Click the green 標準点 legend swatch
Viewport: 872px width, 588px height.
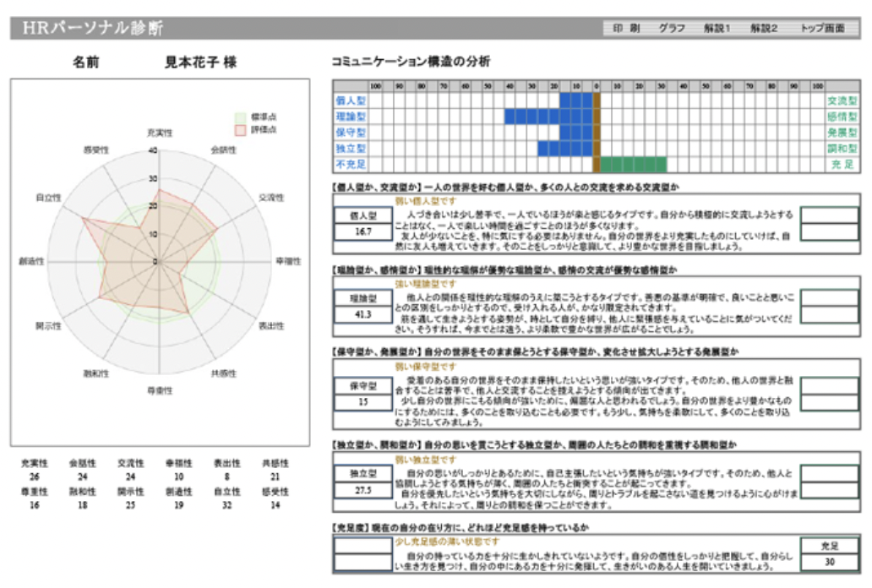(240, 117)
